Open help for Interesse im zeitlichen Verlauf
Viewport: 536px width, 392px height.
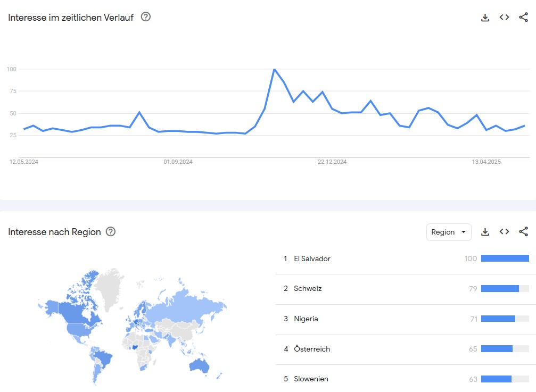pyautogui.click(x=146, y=16)
